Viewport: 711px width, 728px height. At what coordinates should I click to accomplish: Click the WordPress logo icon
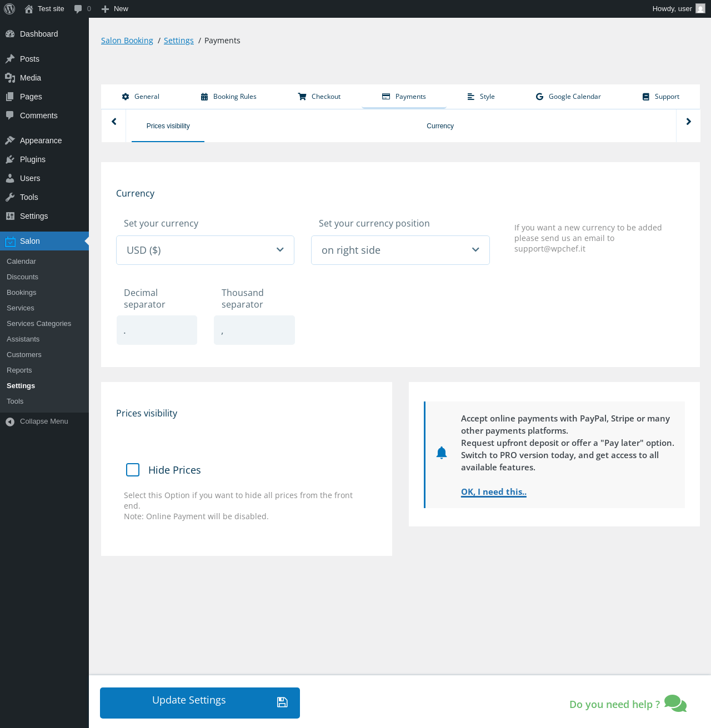(9, 9)
